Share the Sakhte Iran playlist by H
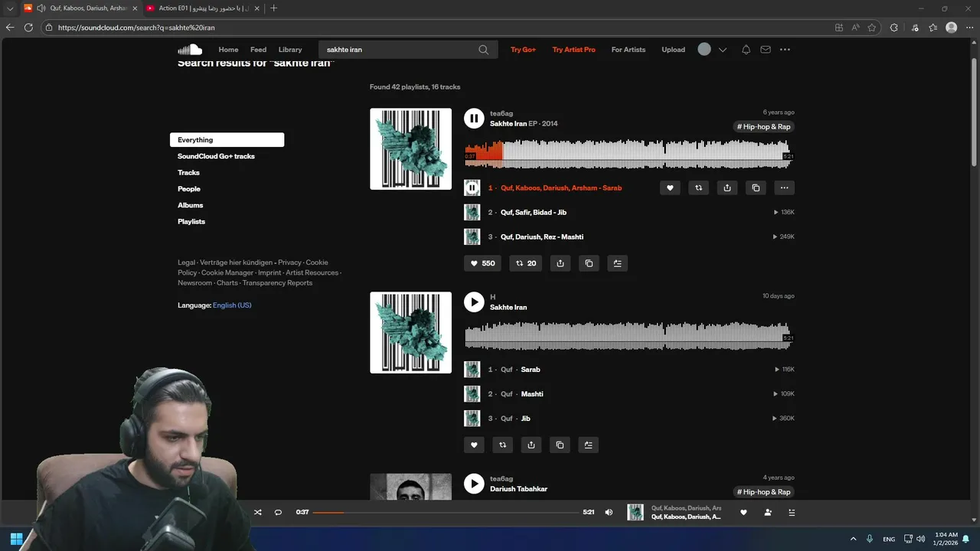The image size is (980, 551). click(531, 445)
